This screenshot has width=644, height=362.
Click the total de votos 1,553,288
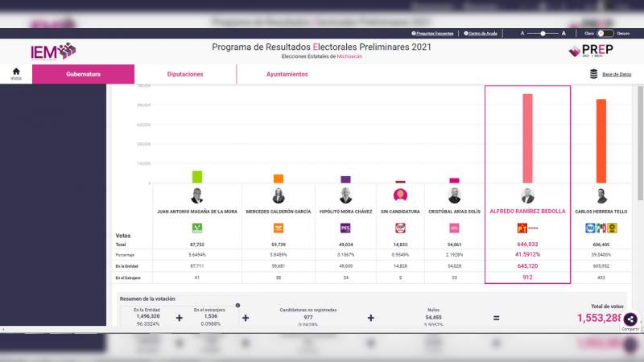pyautogui.click(x=600, y=318)
